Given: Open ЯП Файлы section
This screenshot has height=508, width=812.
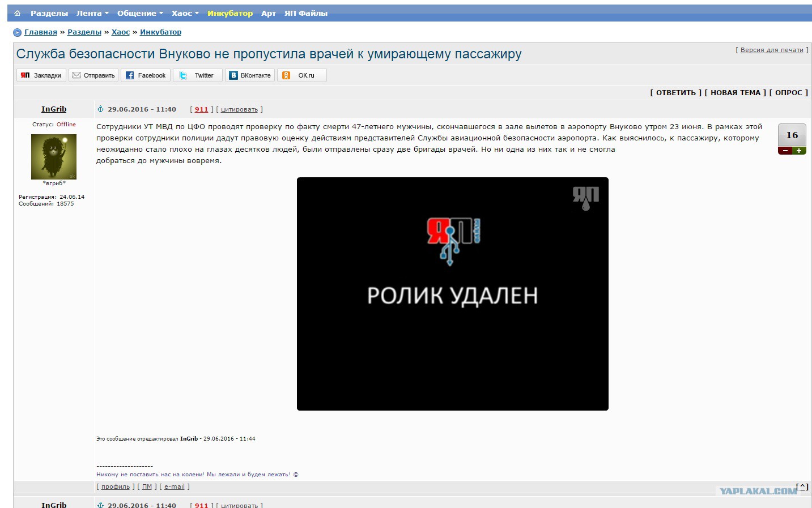Looking at the screenshot, I should (x=306, y=13).
